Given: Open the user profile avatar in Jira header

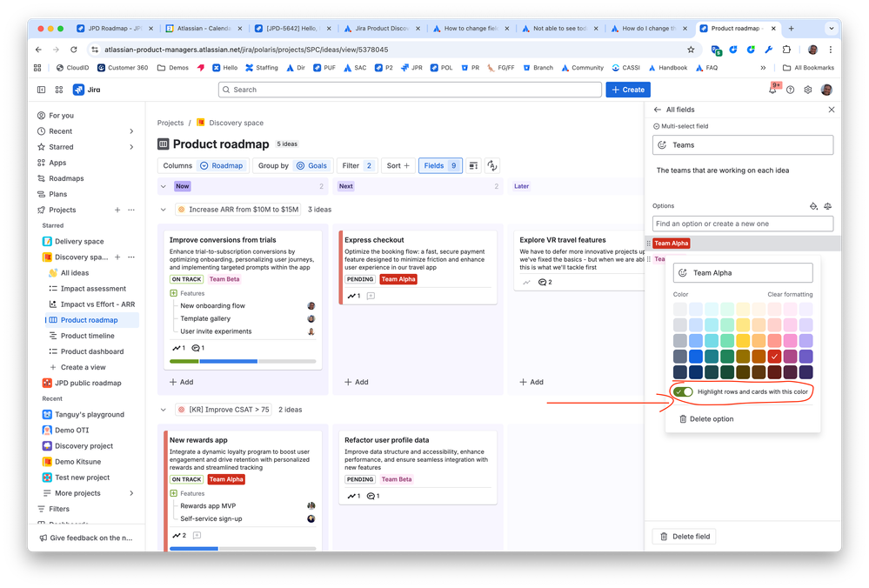Looking at the screenshot, I should [826, 90].
